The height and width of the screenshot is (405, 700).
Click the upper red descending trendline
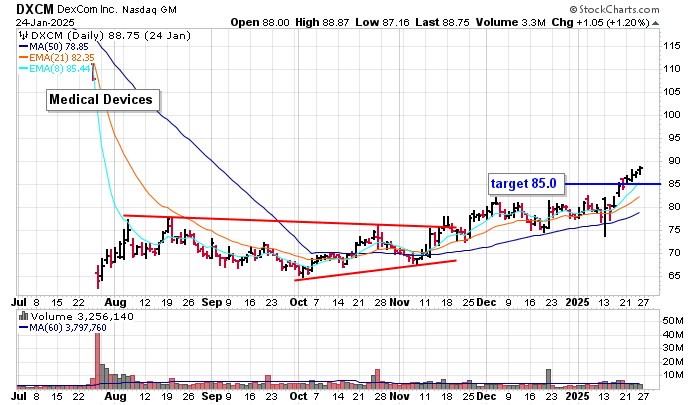pyautogui.click(x=290, y=222)
